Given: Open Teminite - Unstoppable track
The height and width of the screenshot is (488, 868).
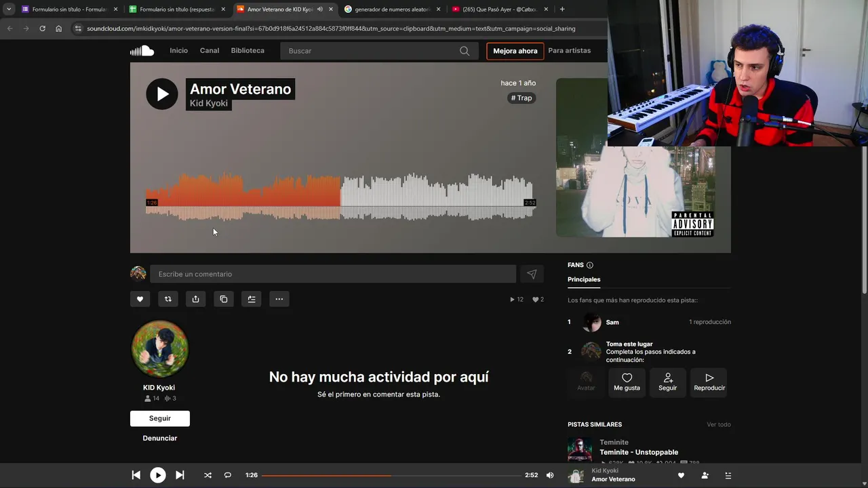Looking at the screenshot, I should tap(639, 452).
